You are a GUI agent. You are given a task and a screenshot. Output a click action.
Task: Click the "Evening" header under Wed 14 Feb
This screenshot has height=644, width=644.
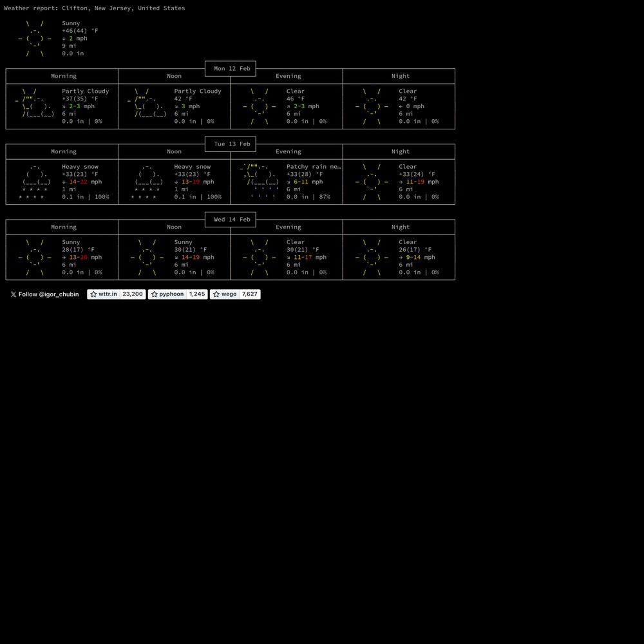[x=289, y=227]
